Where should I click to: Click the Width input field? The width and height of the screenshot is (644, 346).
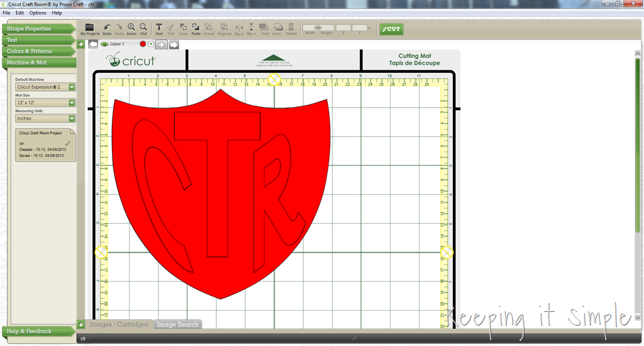[309, 28]
